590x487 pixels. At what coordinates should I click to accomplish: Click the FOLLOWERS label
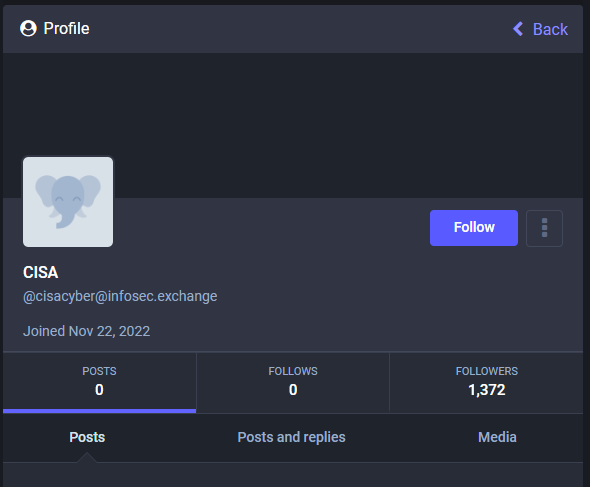pos(487,371)
